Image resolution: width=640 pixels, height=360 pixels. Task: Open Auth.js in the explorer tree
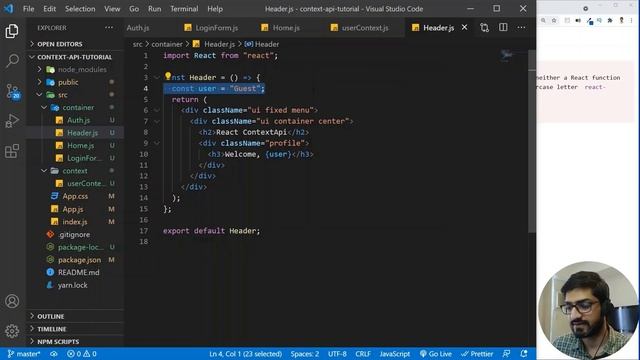click(x=78, y=120)
